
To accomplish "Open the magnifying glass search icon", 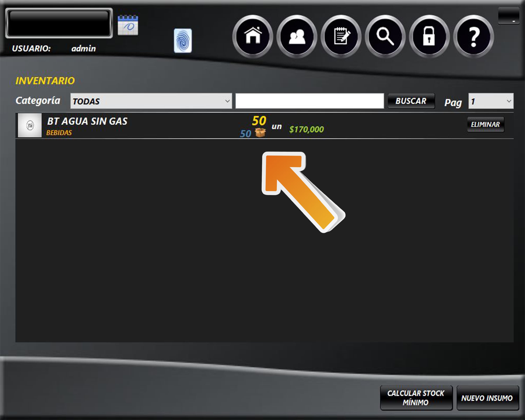I will (385, 37).
